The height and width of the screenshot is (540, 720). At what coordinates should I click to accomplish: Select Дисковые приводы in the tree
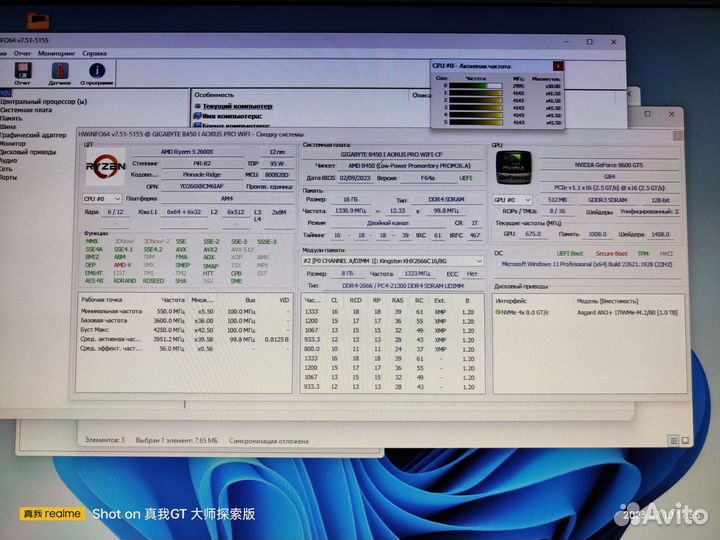coord(28,152)
